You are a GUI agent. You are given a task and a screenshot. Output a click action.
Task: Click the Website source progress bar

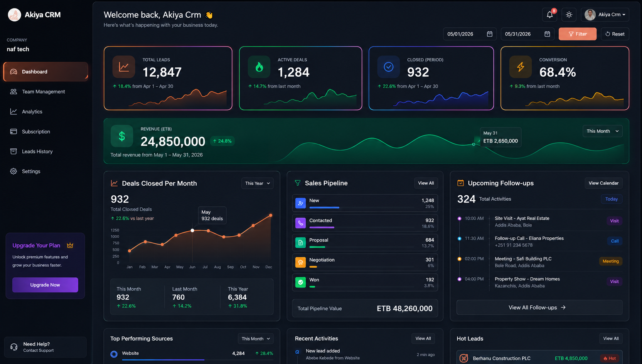[x=198, y=360]
